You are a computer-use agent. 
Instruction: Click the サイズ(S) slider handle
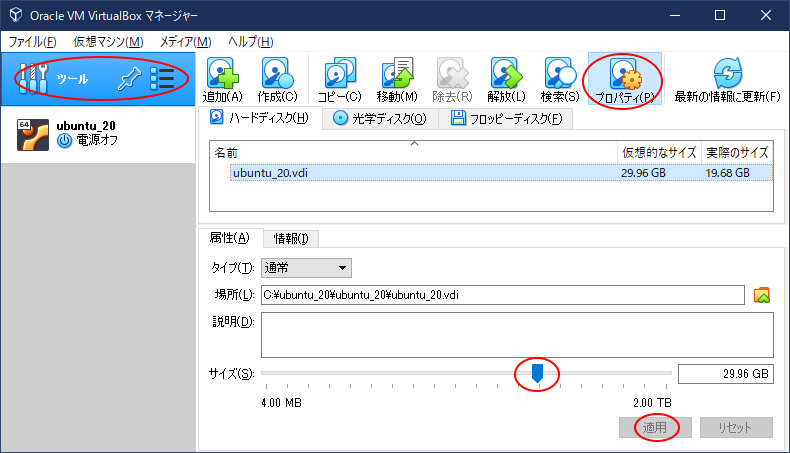(537, 373)
